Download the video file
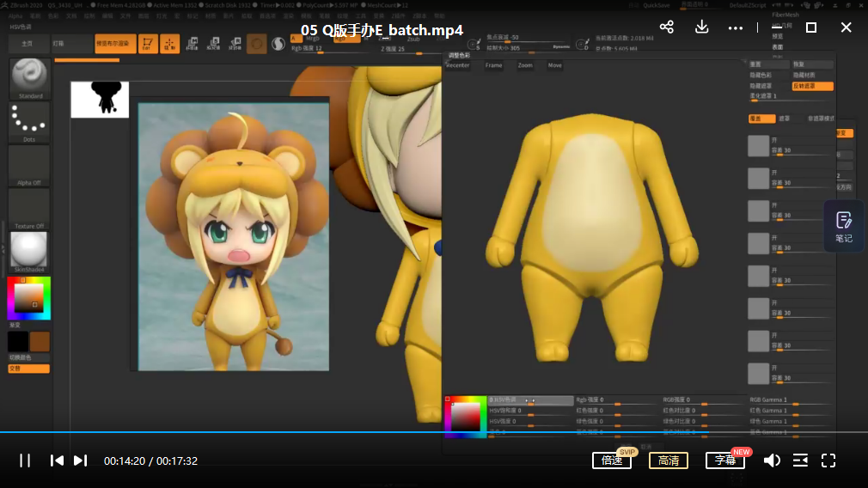868x488 pixels. click(701, 27)
